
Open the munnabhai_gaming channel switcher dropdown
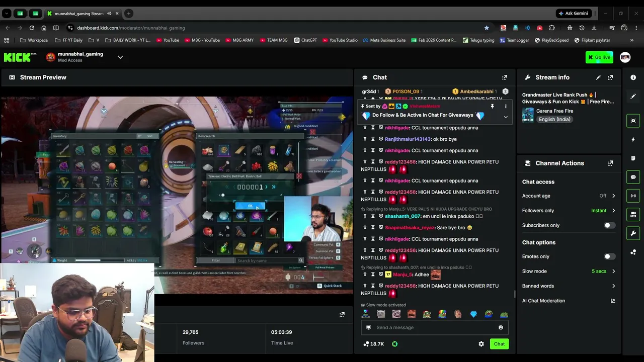tap(120, 57)
